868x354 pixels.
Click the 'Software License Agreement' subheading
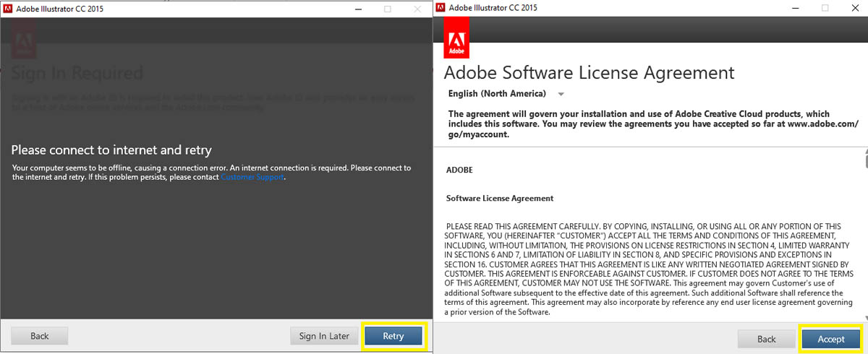pyautogui.click(x=500, y=198)
